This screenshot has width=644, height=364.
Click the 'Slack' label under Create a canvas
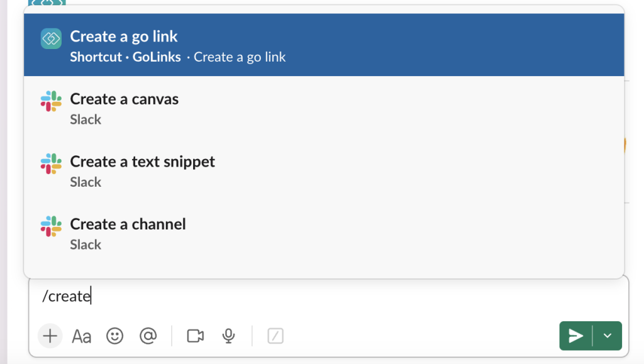pos(86,119)
